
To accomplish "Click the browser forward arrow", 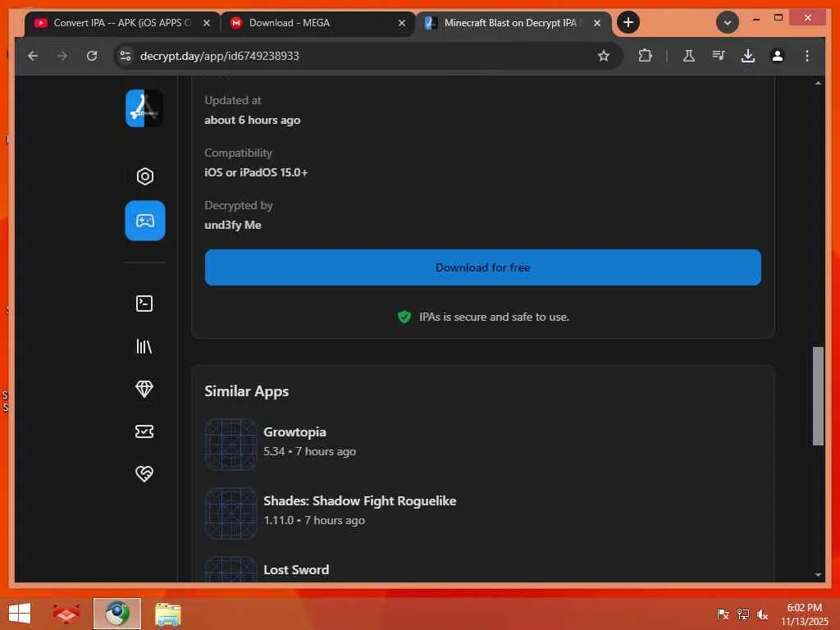I will [62, 56].
